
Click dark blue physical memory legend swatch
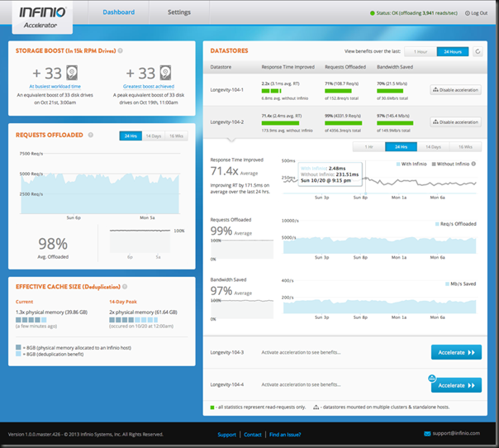[18, 347]
